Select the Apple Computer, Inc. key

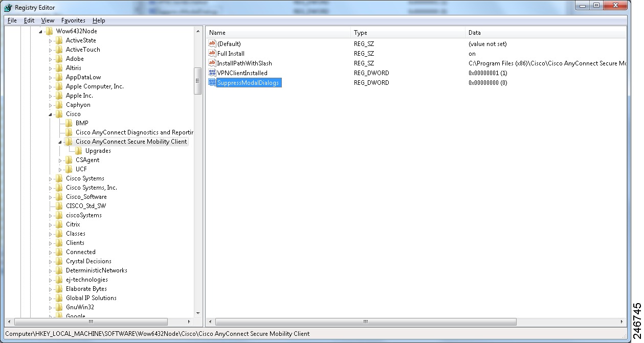click(95, 86)
